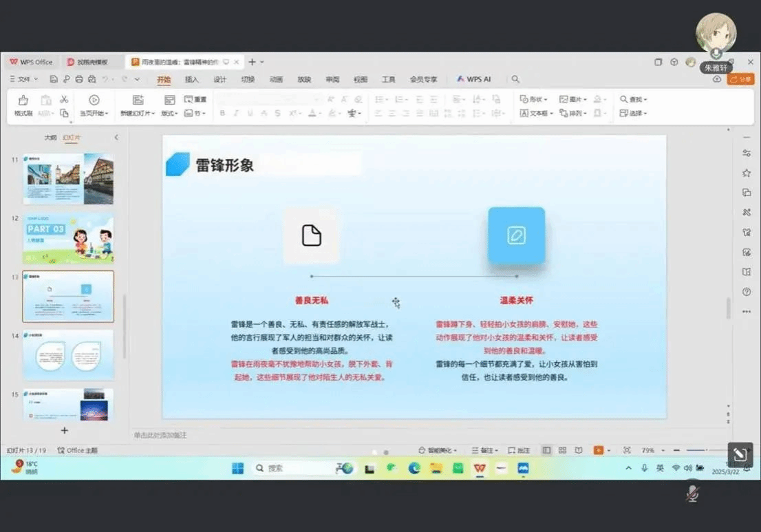Viewport: 761px width, 532px height.
Task: Select slide 14 thumbnail
Action: pos(68,355)
